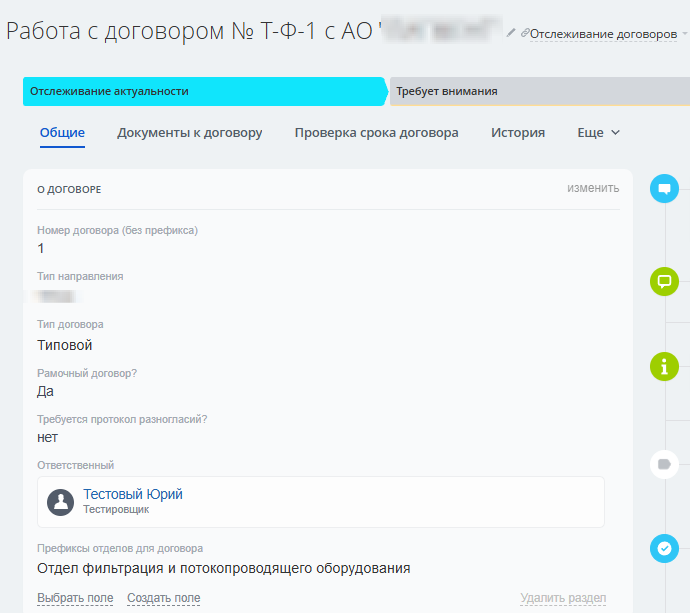Switch to the История tab

[x=518, y=132]
